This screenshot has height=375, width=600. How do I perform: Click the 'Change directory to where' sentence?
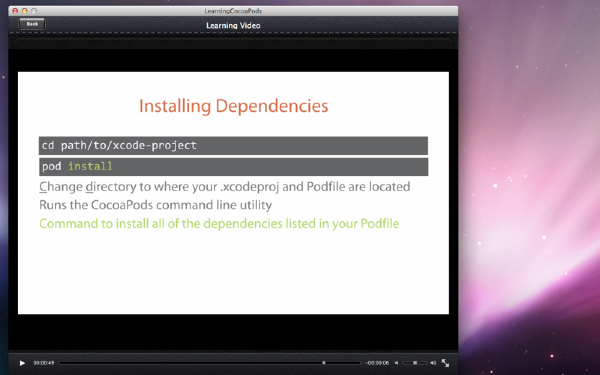[225, 187]
